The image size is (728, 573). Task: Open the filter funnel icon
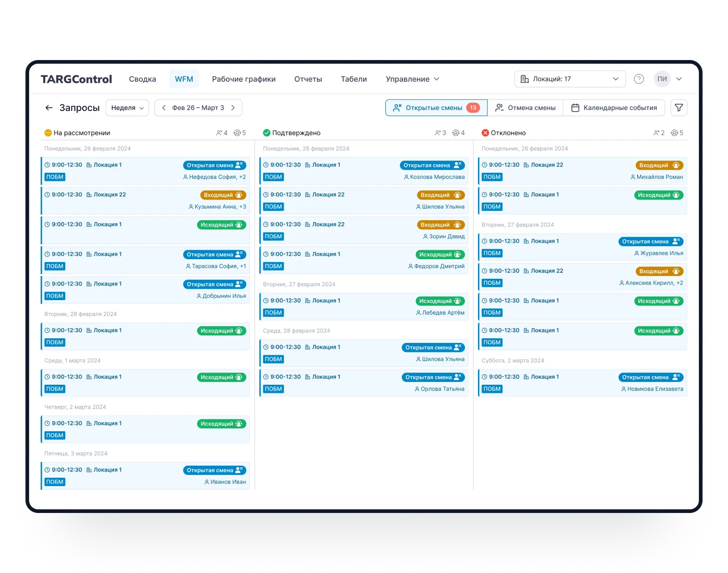click(678, 108)
